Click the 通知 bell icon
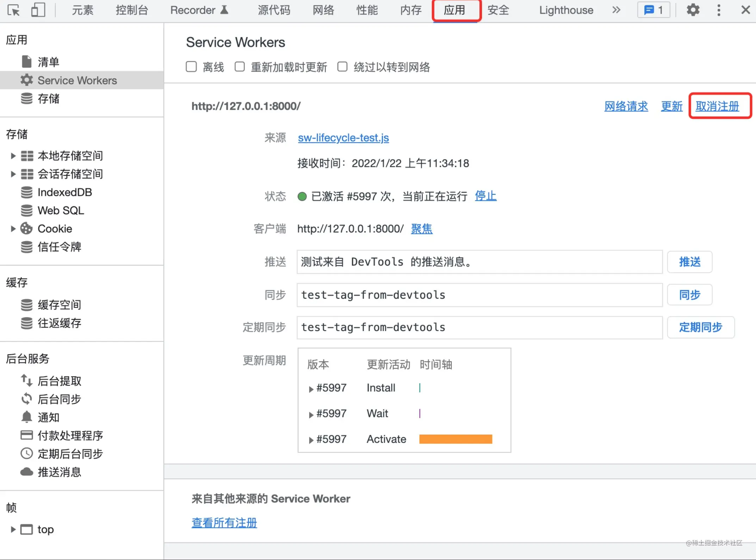 27,417
